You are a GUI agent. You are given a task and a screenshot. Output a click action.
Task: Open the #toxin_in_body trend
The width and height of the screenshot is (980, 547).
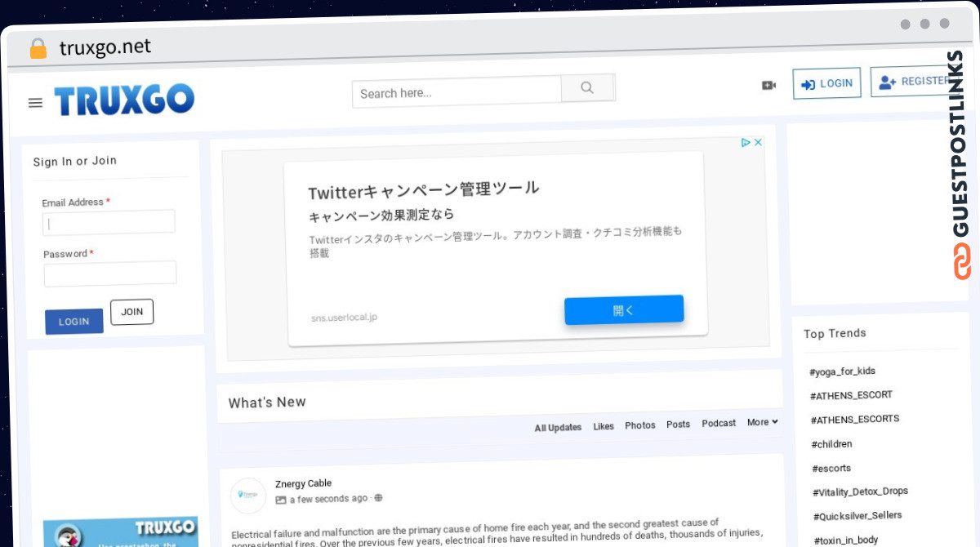(846, 540)
